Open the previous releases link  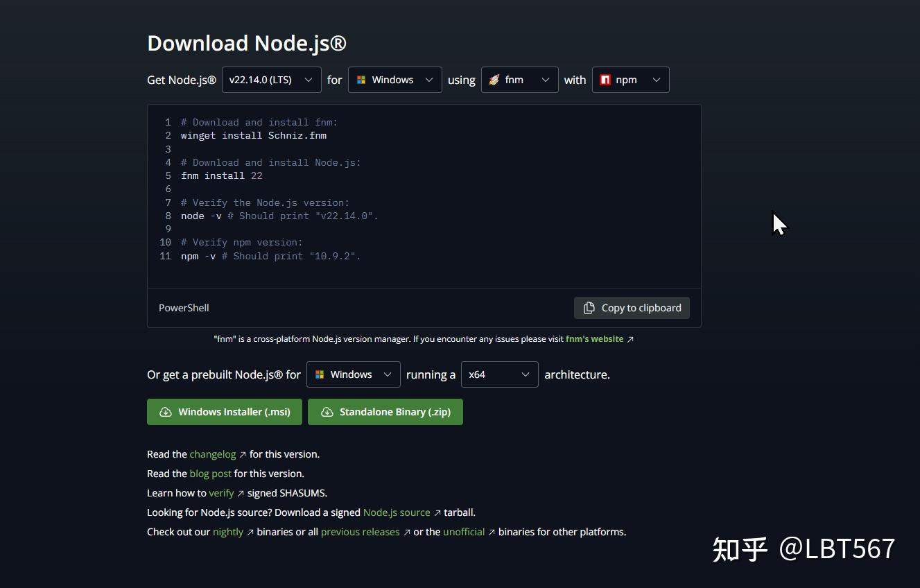click(x=361, y=532)
